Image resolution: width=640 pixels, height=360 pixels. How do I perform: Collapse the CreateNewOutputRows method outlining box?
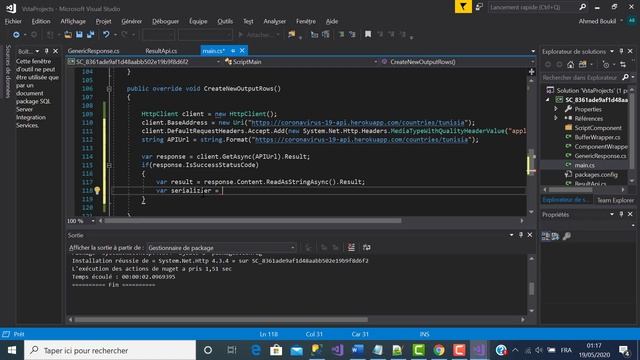pos(109,89)
